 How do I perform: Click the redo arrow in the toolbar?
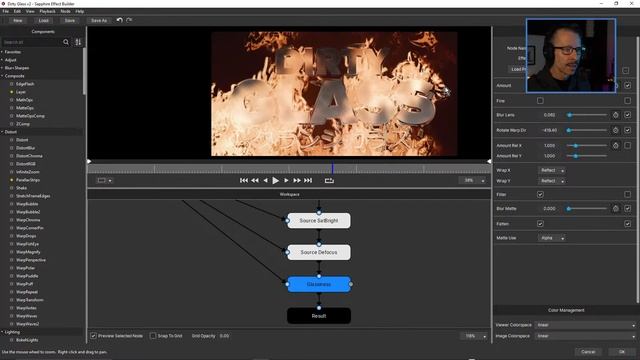pyautogui.click(x=129, y=20)
